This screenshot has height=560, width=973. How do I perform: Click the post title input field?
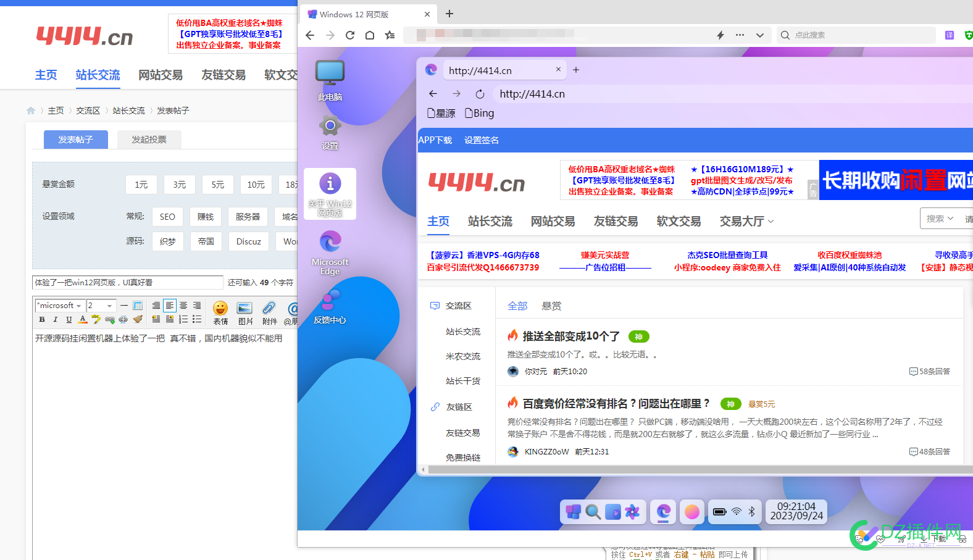(x=128, y=282)
